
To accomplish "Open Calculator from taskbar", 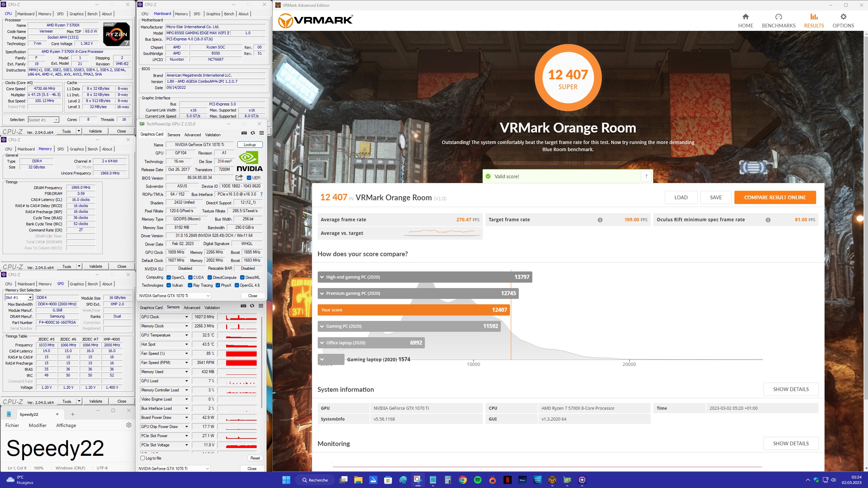I will point(448,480).
